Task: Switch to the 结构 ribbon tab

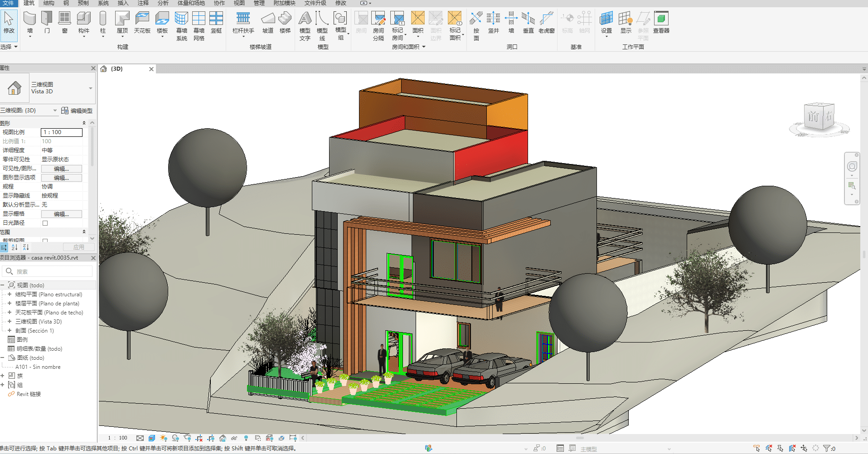Action: [x=48, y=3]
